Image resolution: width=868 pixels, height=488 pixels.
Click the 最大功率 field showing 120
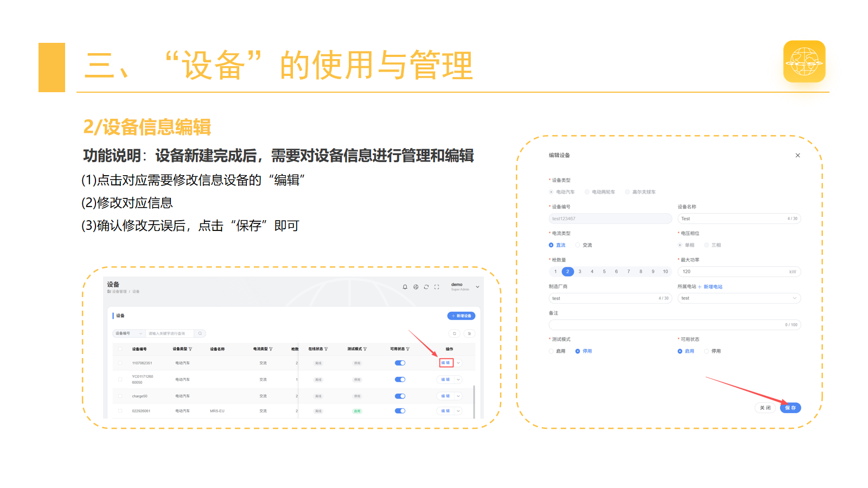click(x=739, y=272)
